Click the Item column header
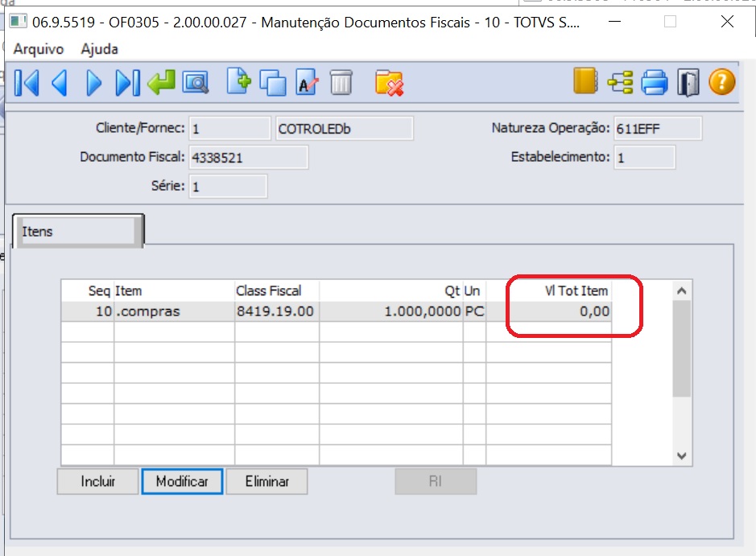756x556 pixels. [175, 291]
